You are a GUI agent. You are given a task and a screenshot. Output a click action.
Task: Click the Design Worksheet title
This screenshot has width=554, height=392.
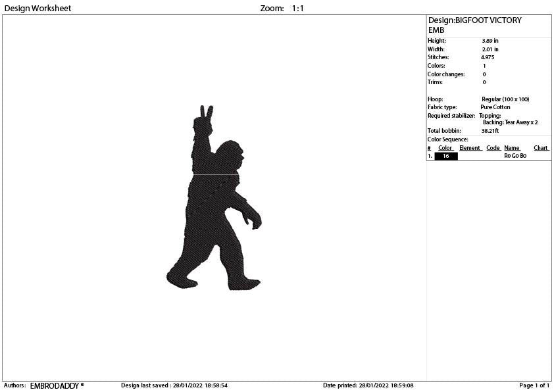[38, 8]
